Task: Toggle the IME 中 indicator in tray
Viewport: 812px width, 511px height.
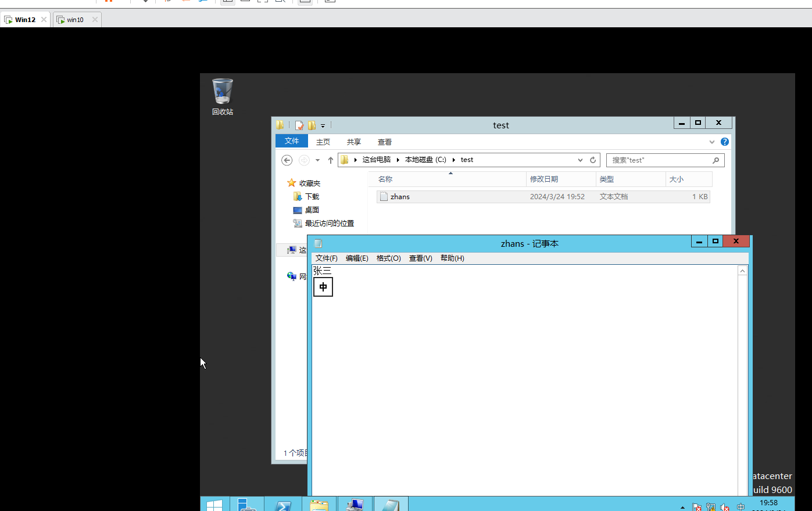Action: point(741,507)
